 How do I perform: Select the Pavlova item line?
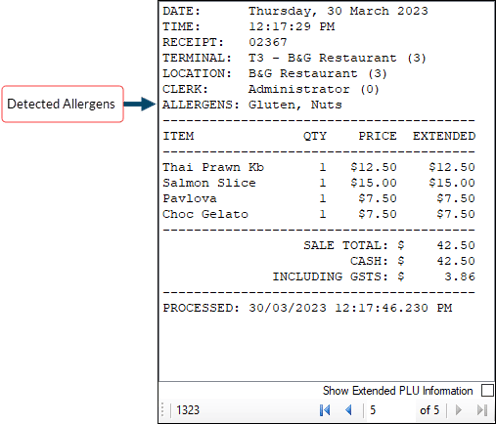(x=319, y=198)
